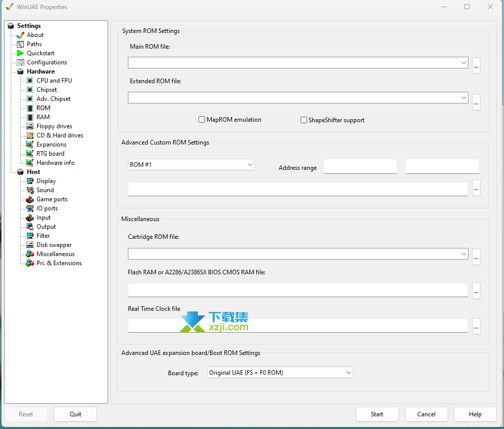Image resolution: width=504 pixels, height=429 pixels.
Task: Browse for Flash RAM file
Action: [476, 291]
